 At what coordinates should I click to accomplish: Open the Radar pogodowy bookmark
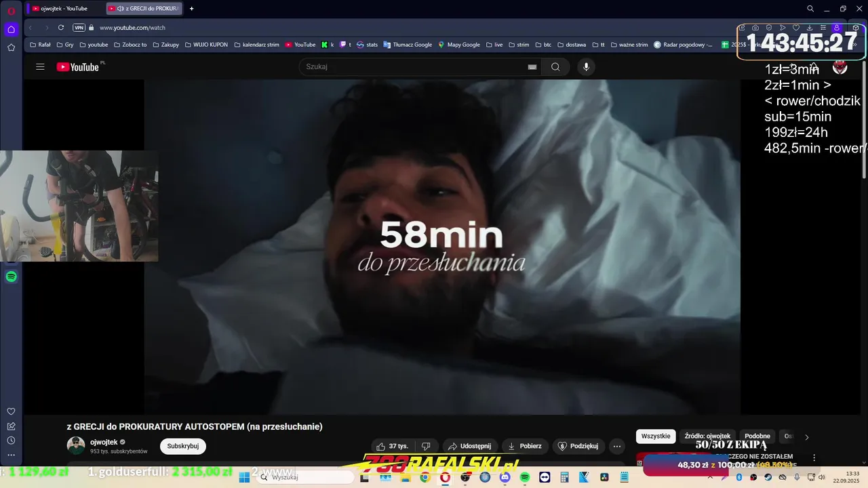click(x=683, y=45)
